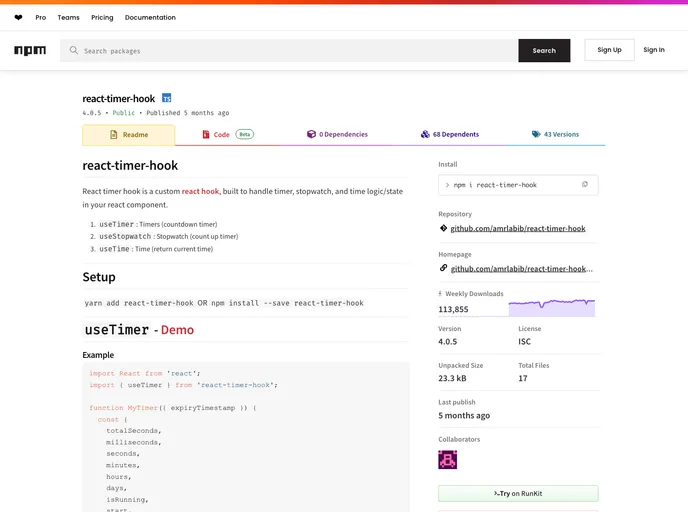This screenshot has height=512, width=688.
Task: Click the 'Public' label under package title
Action: click(124, 113)
